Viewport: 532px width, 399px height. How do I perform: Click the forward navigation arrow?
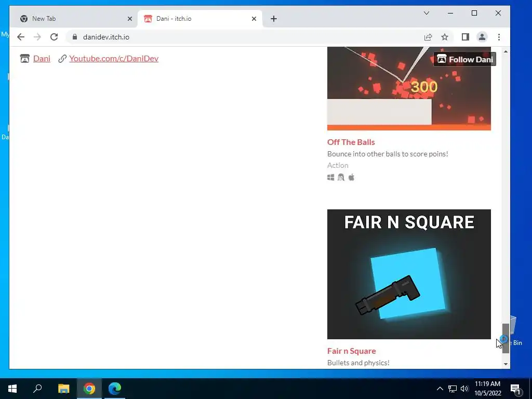(37, 37)
